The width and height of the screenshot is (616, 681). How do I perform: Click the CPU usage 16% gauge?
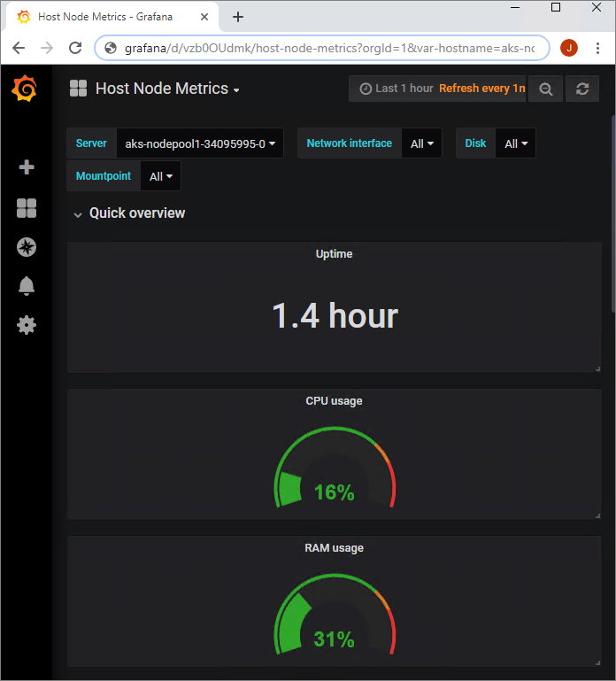click(335, 468)
